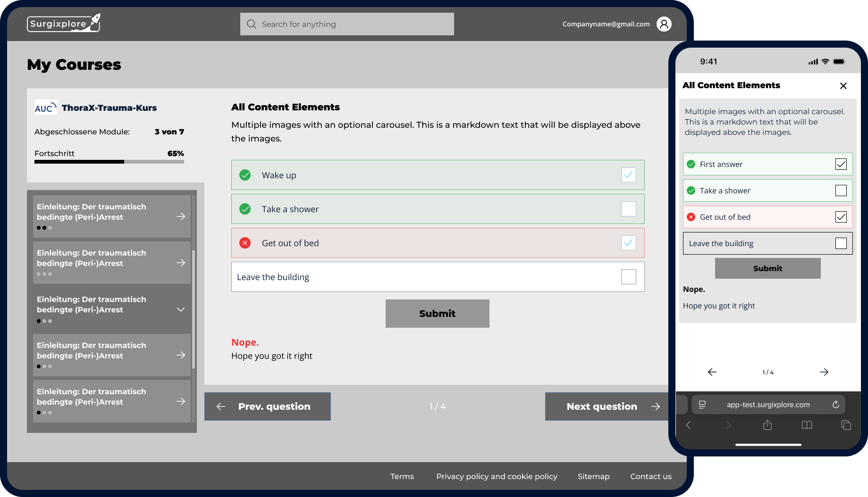Go to Next question
The height and width of the screenshot is (497, 868).
[607, 406]
